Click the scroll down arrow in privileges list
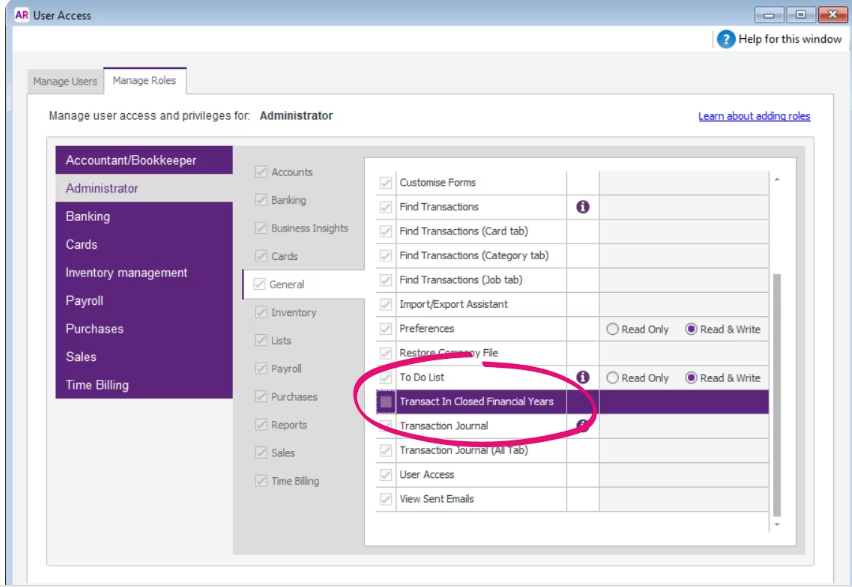The image size is (852, 587). [777, 524]
